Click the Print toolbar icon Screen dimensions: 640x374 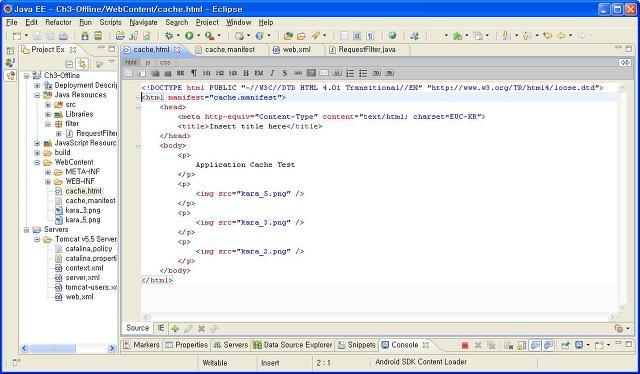63,36
